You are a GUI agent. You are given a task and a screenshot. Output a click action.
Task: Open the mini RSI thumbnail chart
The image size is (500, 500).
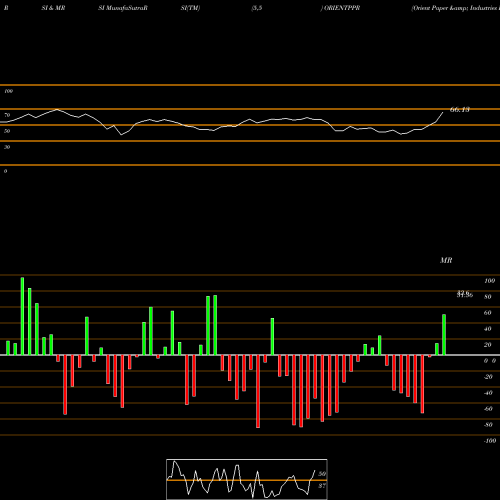[247, 479]
